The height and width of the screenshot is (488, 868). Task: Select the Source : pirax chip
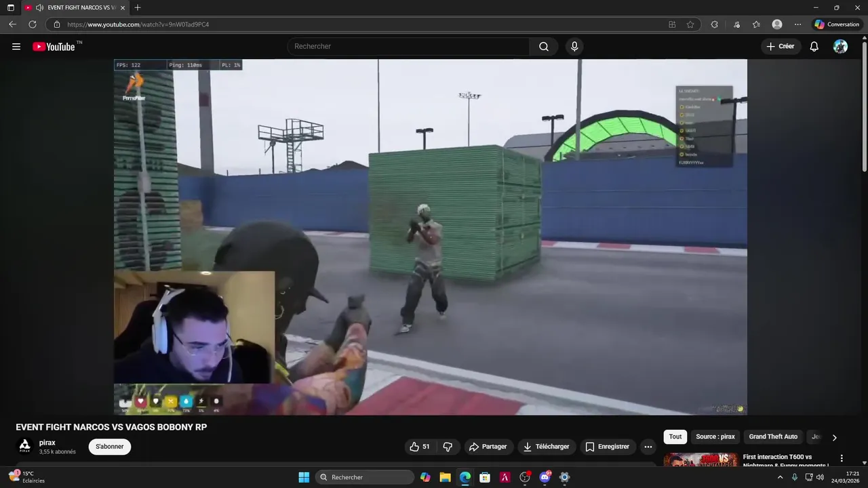pyautogui.click(x=715, y=437)
